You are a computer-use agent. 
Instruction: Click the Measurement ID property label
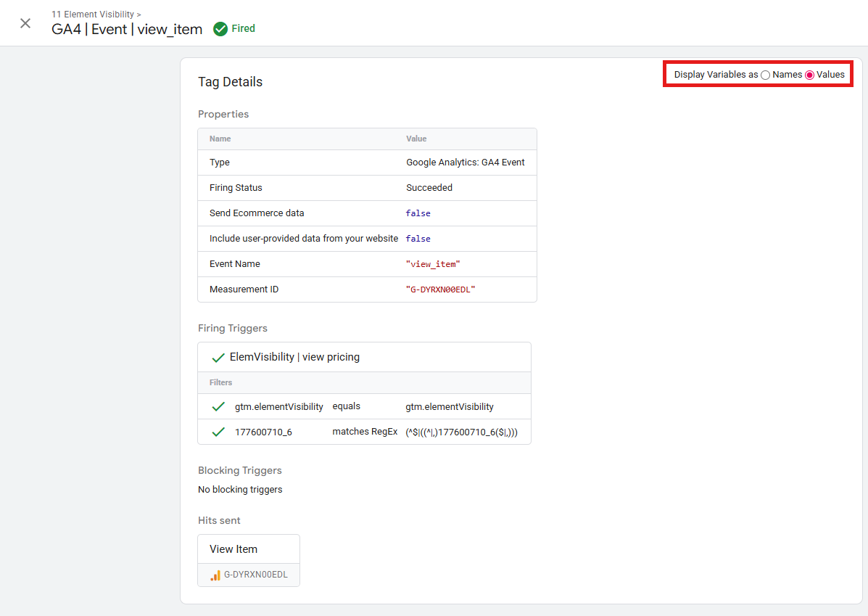pos(244,289)
